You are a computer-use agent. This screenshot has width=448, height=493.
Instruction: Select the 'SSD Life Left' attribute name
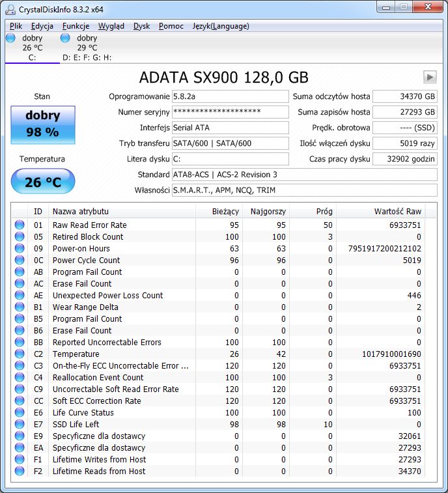[76, 424]
